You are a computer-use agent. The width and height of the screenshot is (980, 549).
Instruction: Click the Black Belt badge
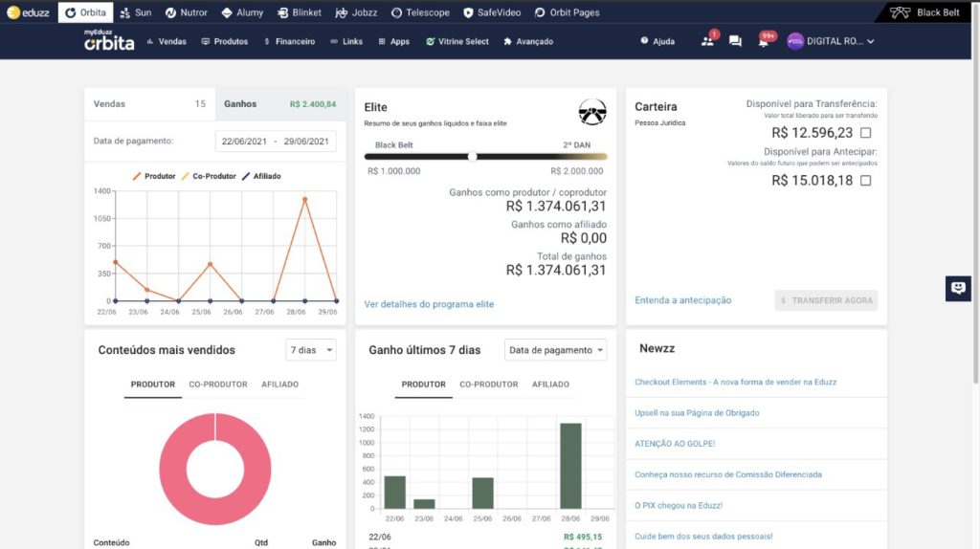click(x=924, y=12)
